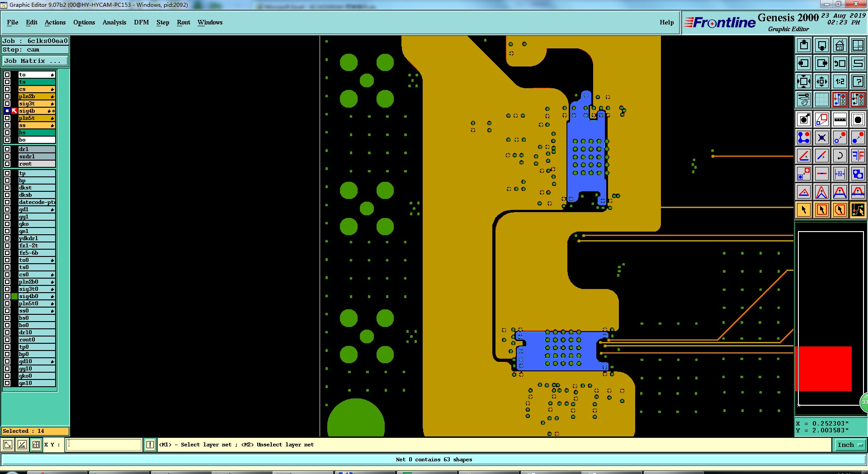The width and height of the screenshot is (868, 474).
Task: Click the pan left view icon
Action: click(804, 63)
